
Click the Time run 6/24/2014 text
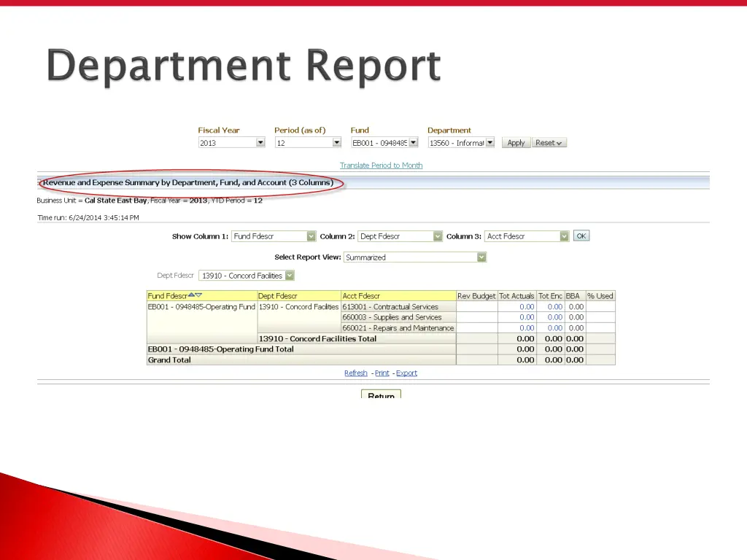point(88,217)
